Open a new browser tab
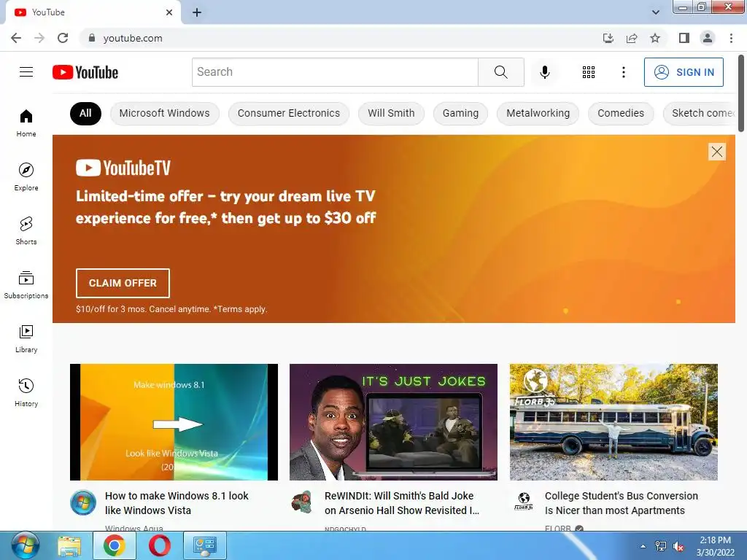 pos(197,12)
